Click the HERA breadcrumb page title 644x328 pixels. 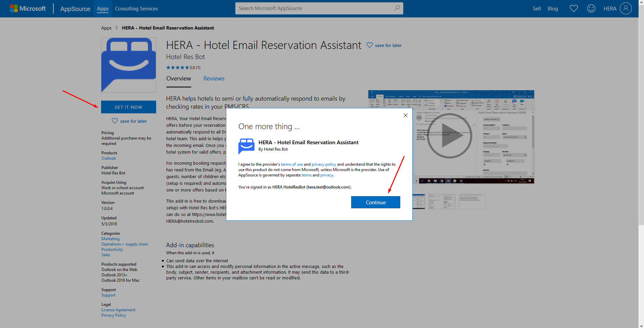pyautogui.click(x=168, y=28)
